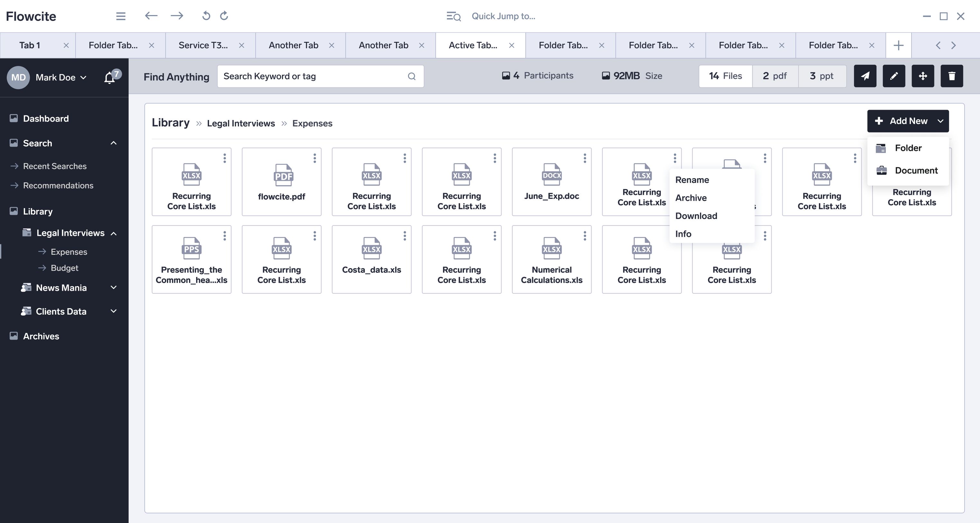Screen dimensions: 980x523
Task: Open three-dot menu on flowcite.pdf
Action: pyautogui.click(x=315, y=158)
